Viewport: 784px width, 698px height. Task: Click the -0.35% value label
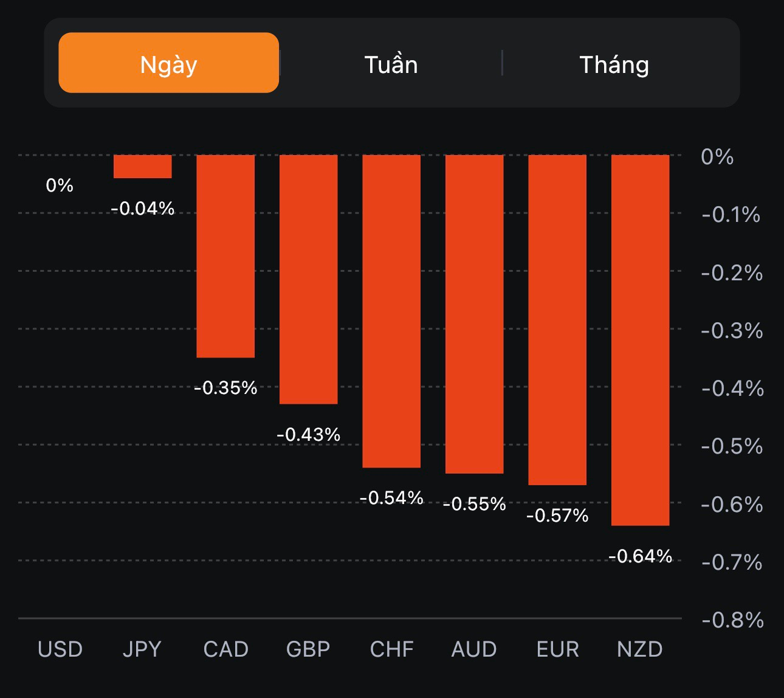(x=225, y=388)
